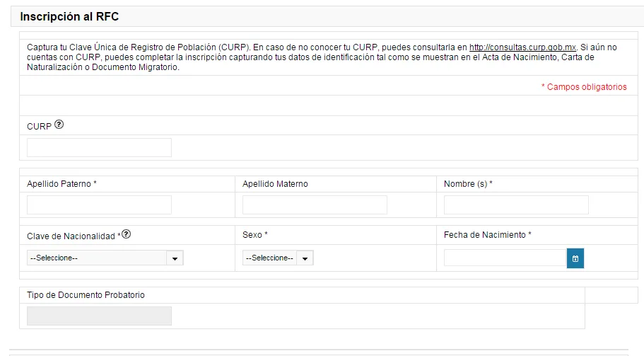Click the 'Inscripción al RFC' heading
Viewport: 644px width, 356px height.
click(x=69, y=16)
